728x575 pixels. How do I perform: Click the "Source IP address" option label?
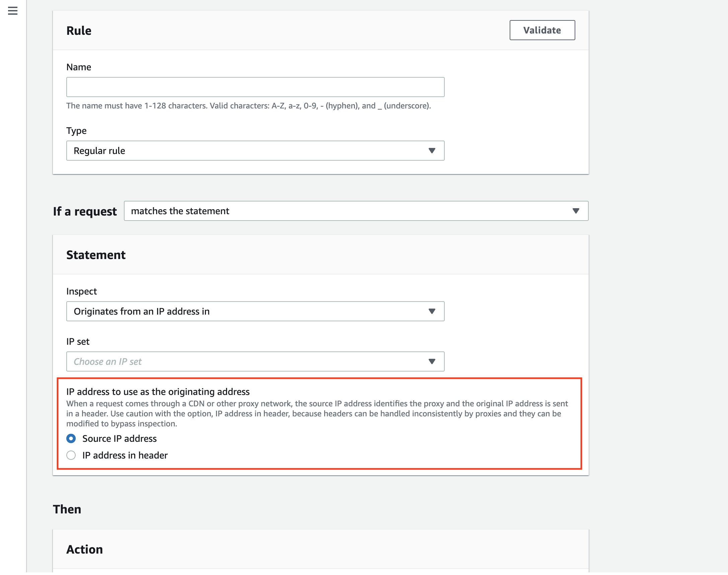(120, 438)
